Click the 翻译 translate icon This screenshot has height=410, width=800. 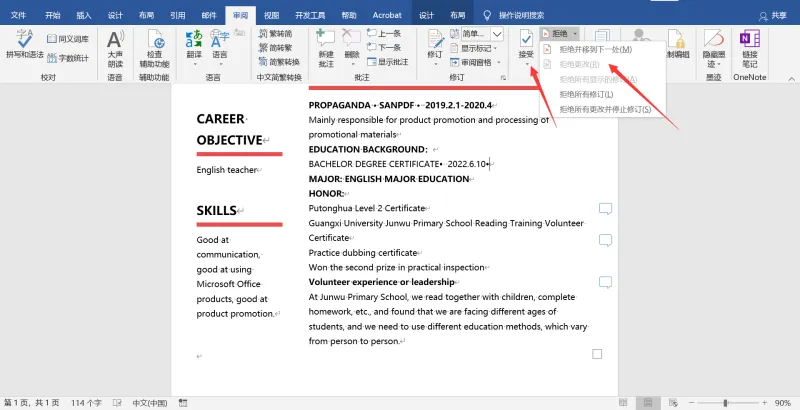click(194, 39)
